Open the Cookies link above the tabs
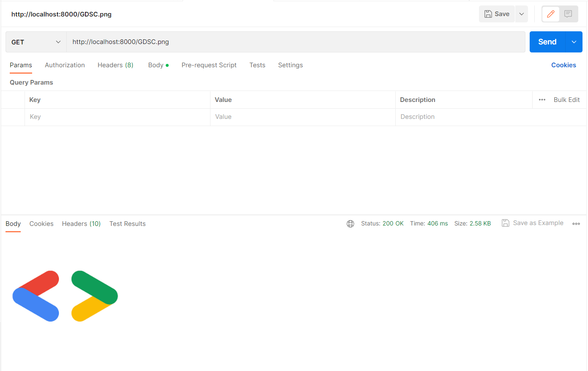This screenshot has width=588, height=371. point(563,65)
